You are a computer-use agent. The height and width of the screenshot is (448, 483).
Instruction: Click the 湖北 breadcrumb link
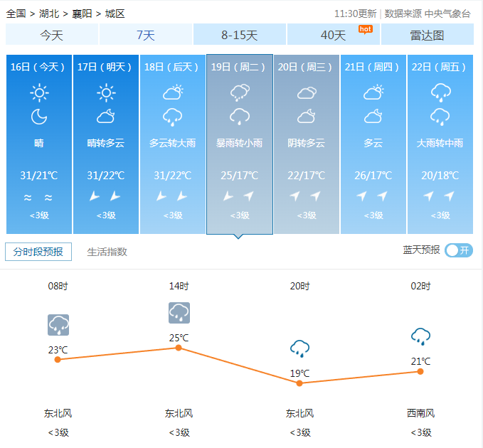tap(49, 14)
